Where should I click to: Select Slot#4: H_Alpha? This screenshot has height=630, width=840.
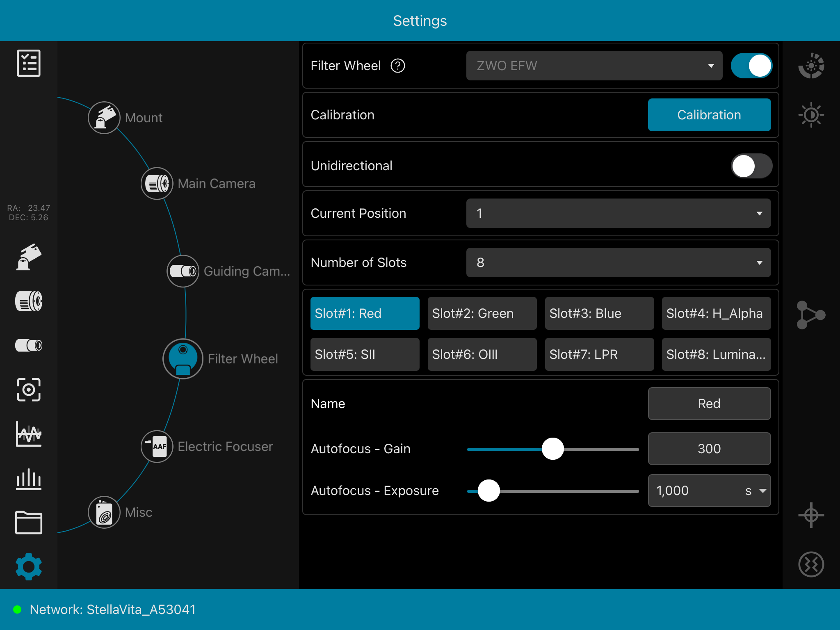[717, 313]
